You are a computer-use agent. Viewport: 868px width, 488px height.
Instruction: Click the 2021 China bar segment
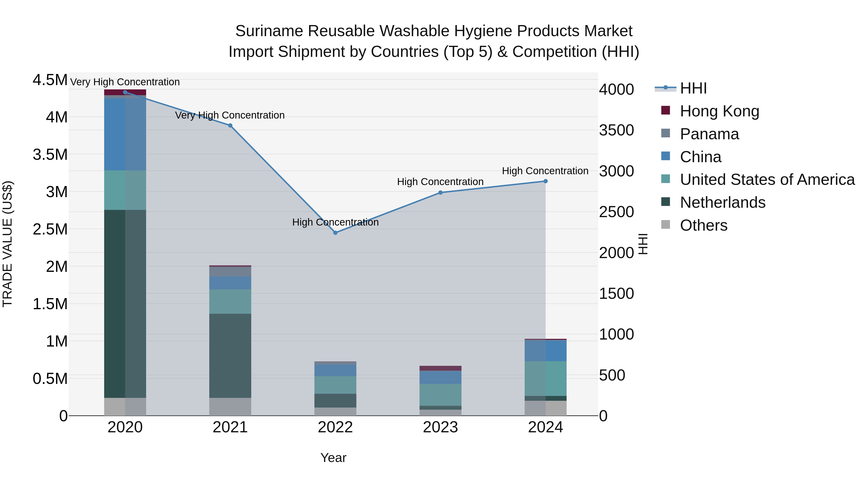coord(230,283)
